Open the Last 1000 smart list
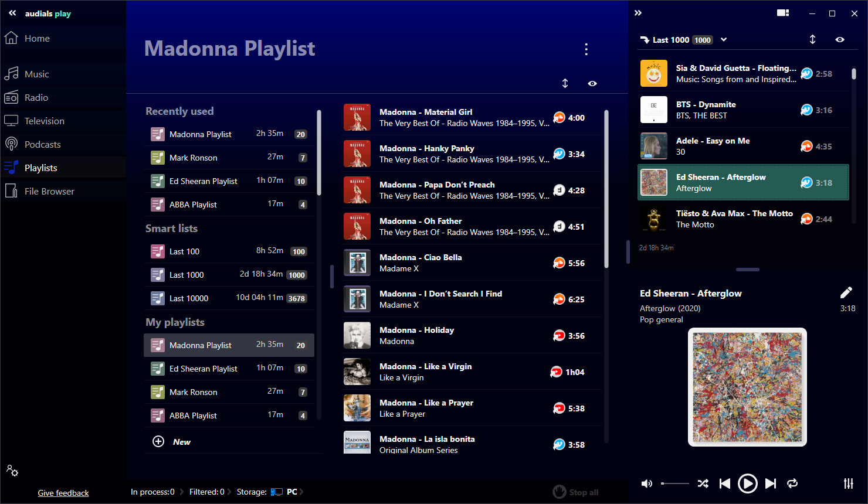 (229, 275)
